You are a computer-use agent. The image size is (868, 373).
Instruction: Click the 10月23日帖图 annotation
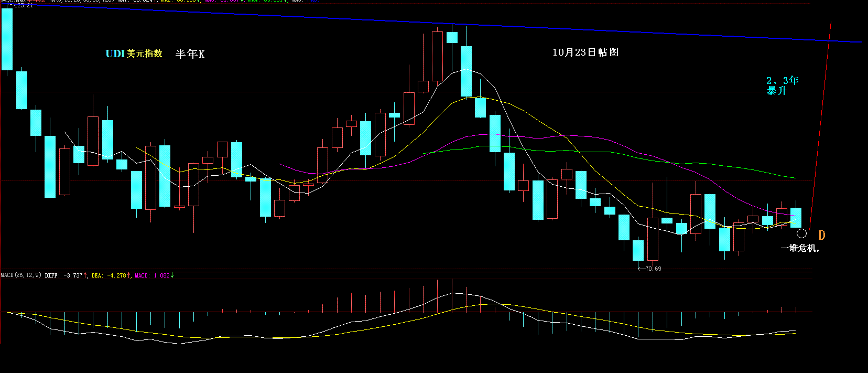(585, 52)
